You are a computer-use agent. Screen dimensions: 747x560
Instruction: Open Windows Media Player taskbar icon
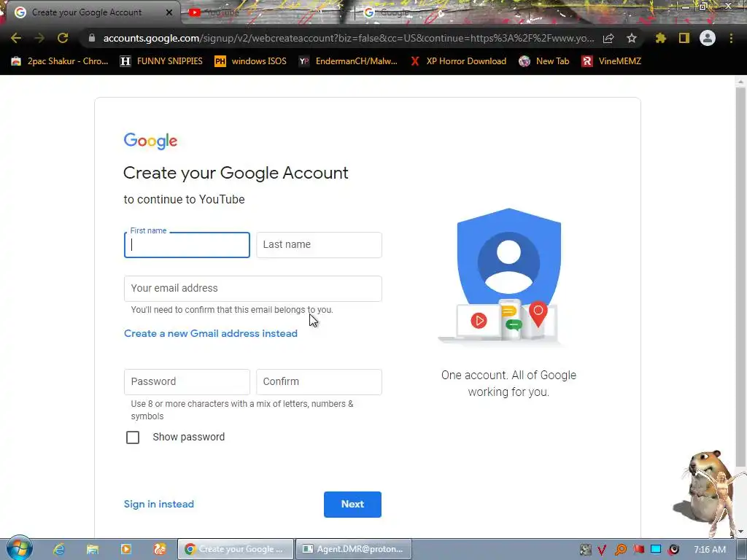(126, 549)
